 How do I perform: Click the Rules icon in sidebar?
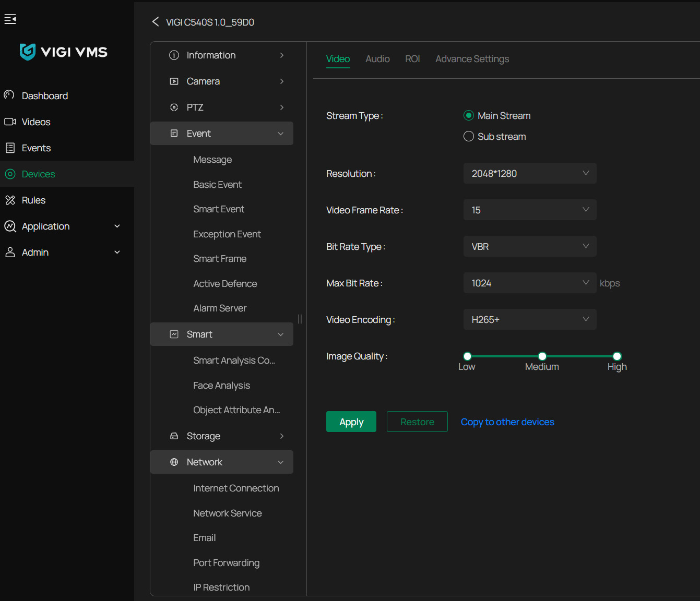coord(10,200)
